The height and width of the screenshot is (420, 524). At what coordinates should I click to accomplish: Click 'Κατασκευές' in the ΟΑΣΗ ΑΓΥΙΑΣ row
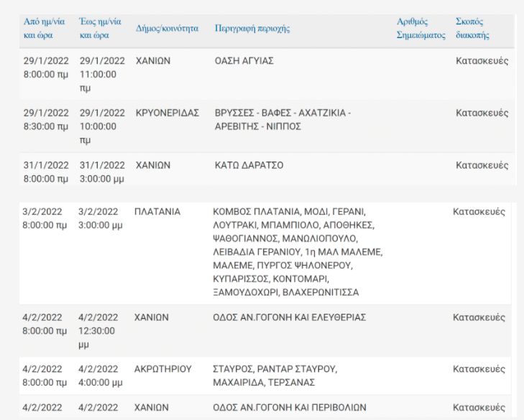click(x=482, y=61)
